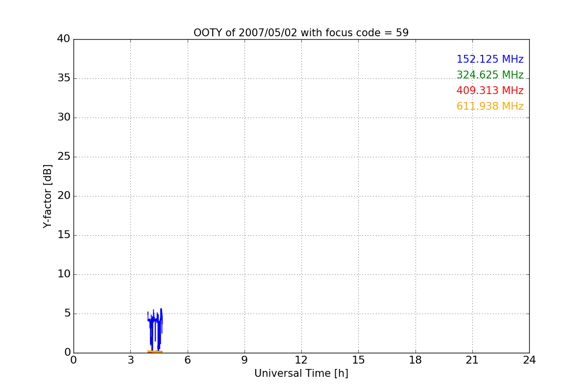Select the 611.938 MHz legend label

point(490,106)
